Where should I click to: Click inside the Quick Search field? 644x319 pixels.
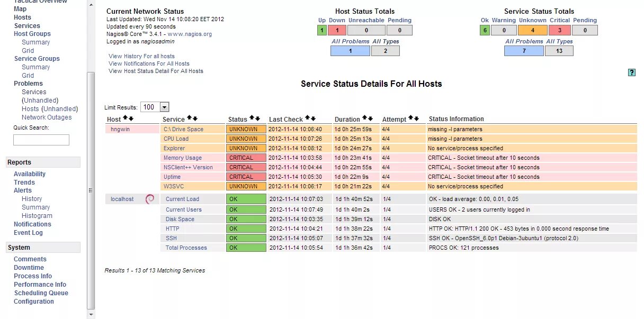(x=41, y=140)
